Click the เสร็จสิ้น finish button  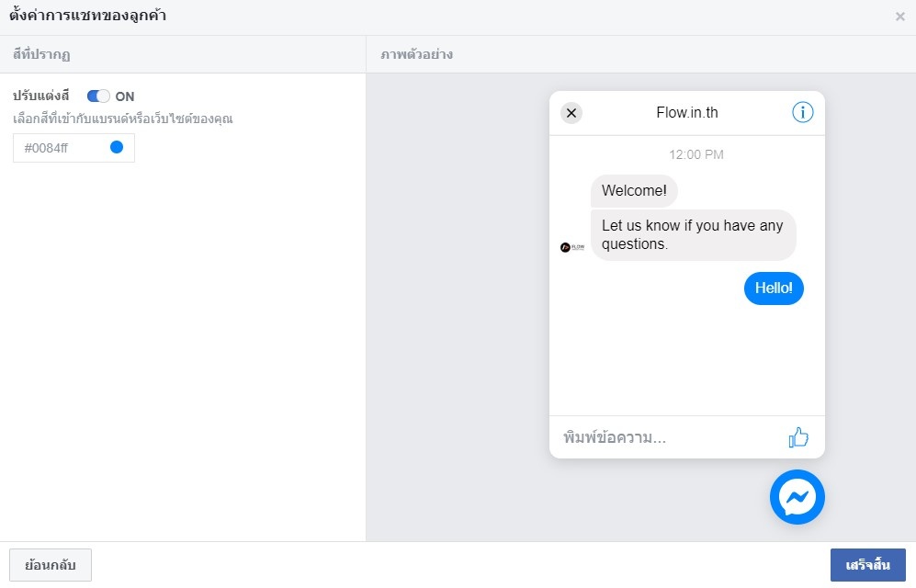(x=868, y=565)
